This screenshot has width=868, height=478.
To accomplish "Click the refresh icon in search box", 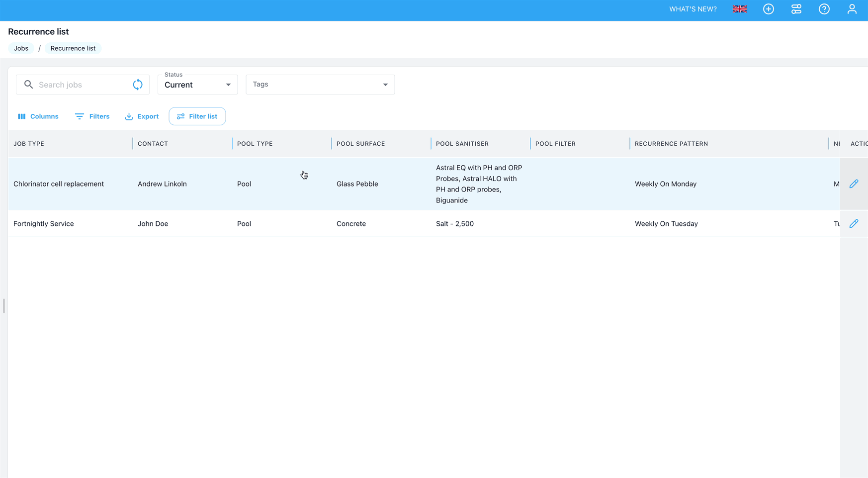I will (138, 85).
